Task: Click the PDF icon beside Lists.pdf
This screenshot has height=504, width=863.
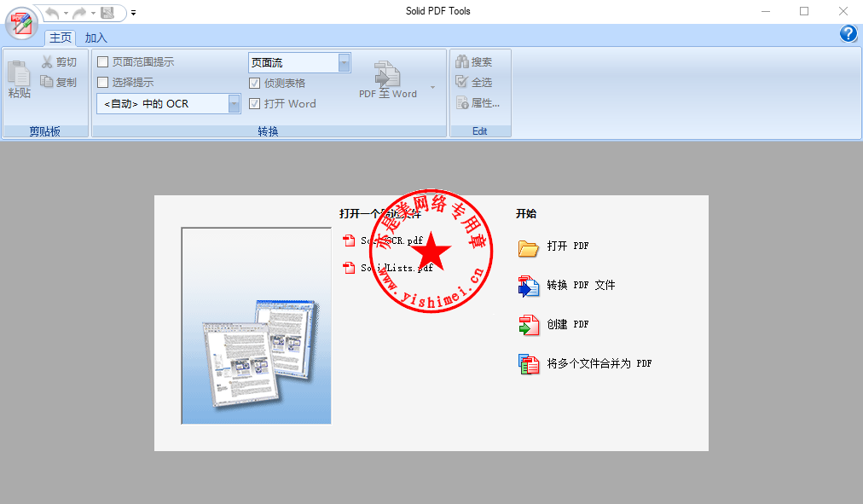Action: (x=349, y=268)
